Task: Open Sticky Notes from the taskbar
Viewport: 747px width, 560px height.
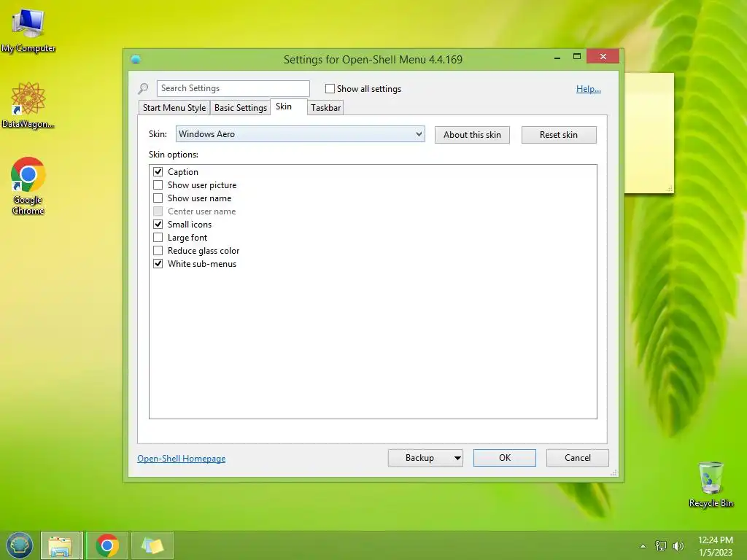Action: [152, 545]
